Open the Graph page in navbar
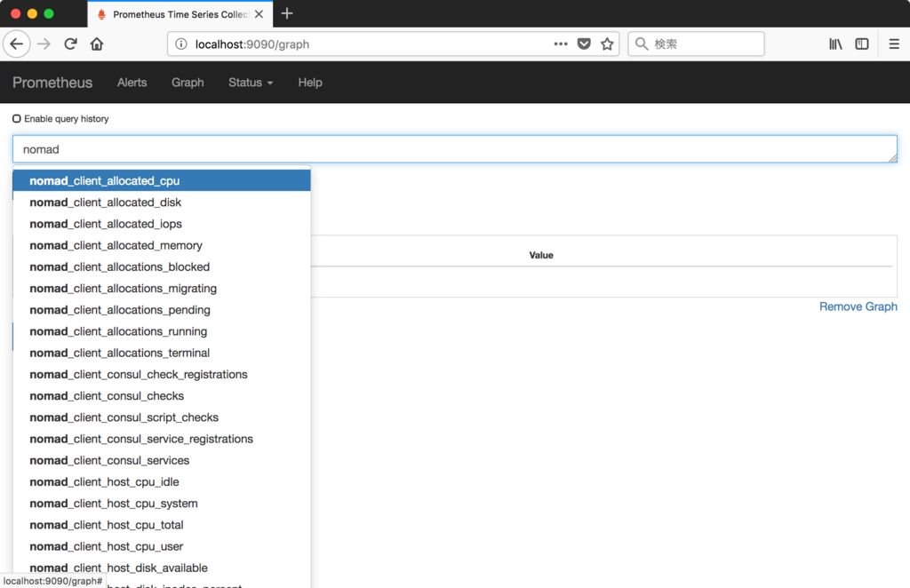 [x=188, y=83]
